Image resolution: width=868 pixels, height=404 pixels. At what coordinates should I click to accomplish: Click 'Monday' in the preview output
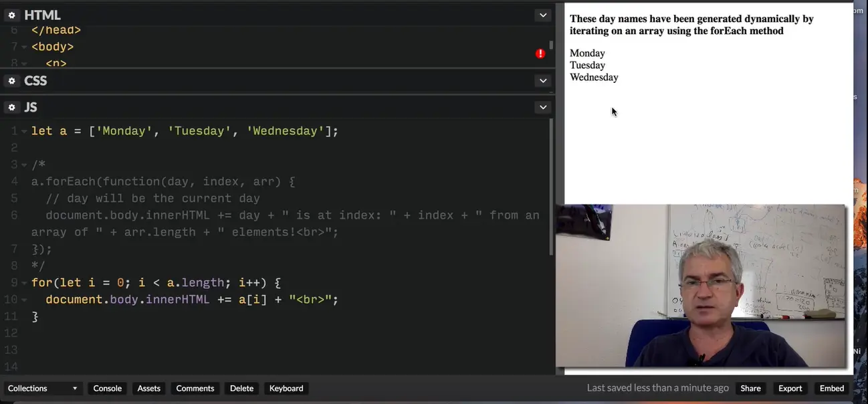[587, 54]
